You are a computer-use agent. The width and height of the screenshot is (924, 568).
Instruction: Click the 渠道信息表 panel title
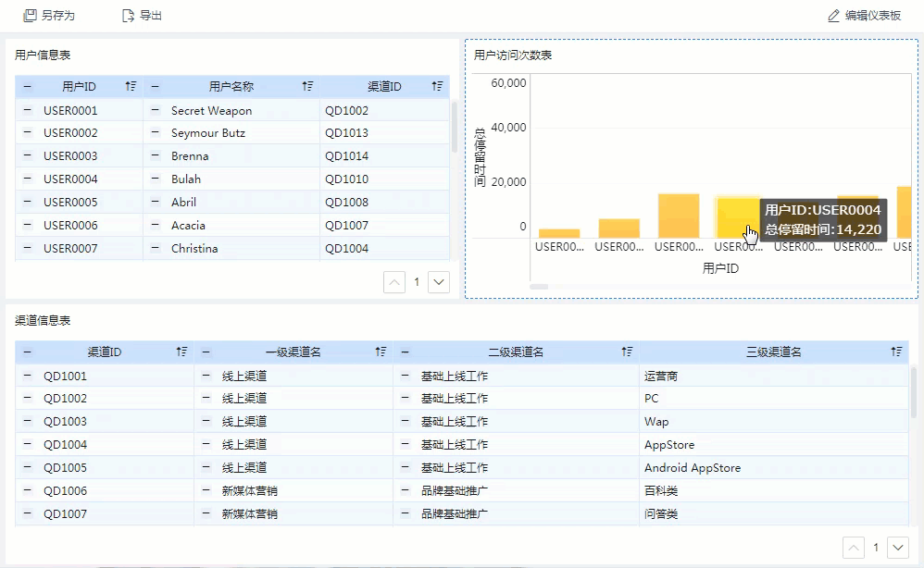(x=43, y=320)
